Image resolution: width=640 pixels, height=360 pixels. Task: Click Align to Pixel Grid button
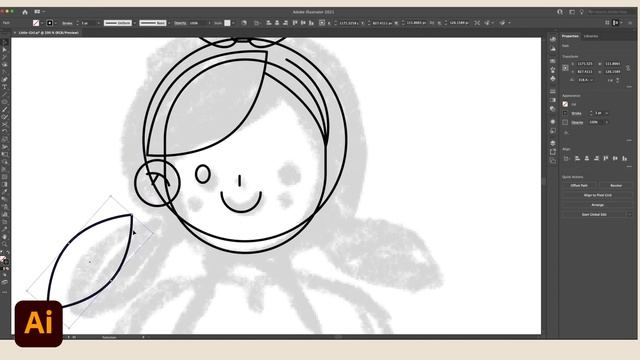[x=598, y=196]
